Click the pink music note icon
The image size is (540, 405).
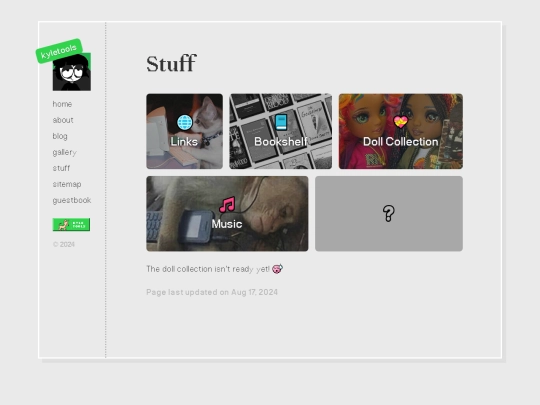[x=227, y=205]
